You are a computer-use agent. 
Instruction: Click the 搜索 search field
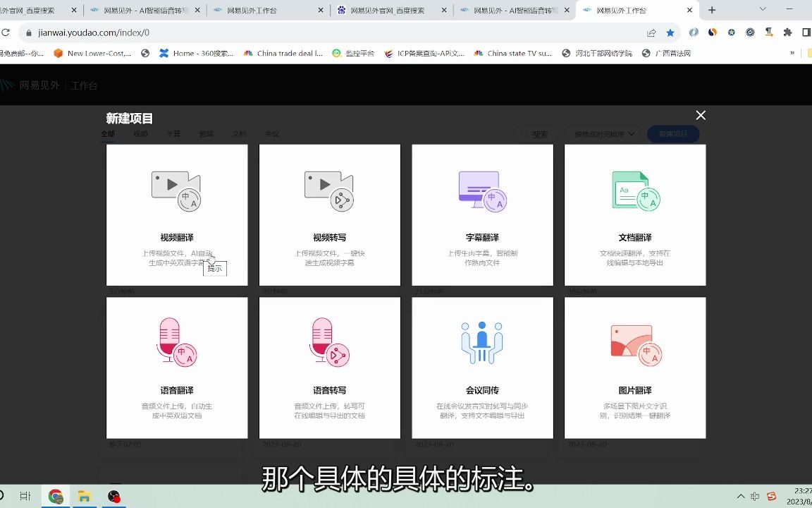tap(537, 133)
